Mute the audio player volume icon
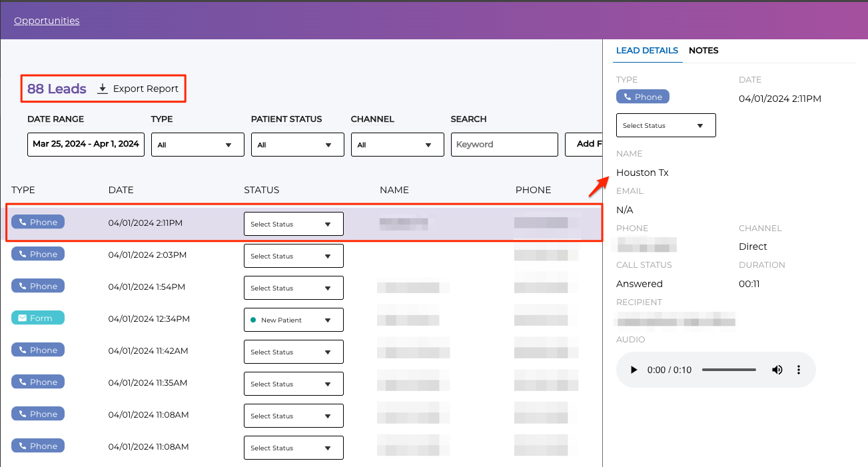Image resolution: width=868 pixels, height=467 pixels. point(777,370)
